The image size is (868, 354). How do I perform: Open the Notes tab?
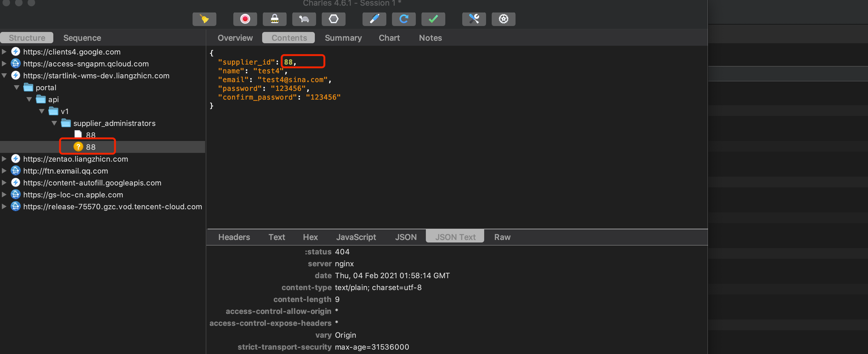click(430, 38)
